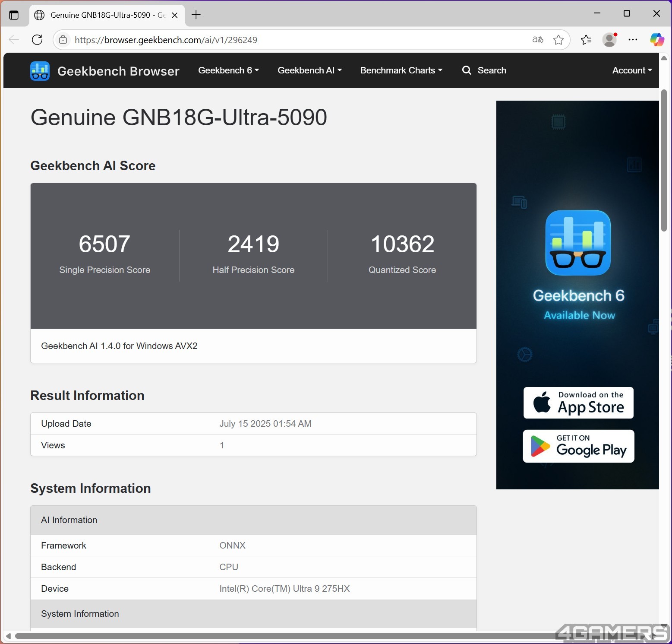Click the Geekbench Browser logo icon

tap(40, 71)
